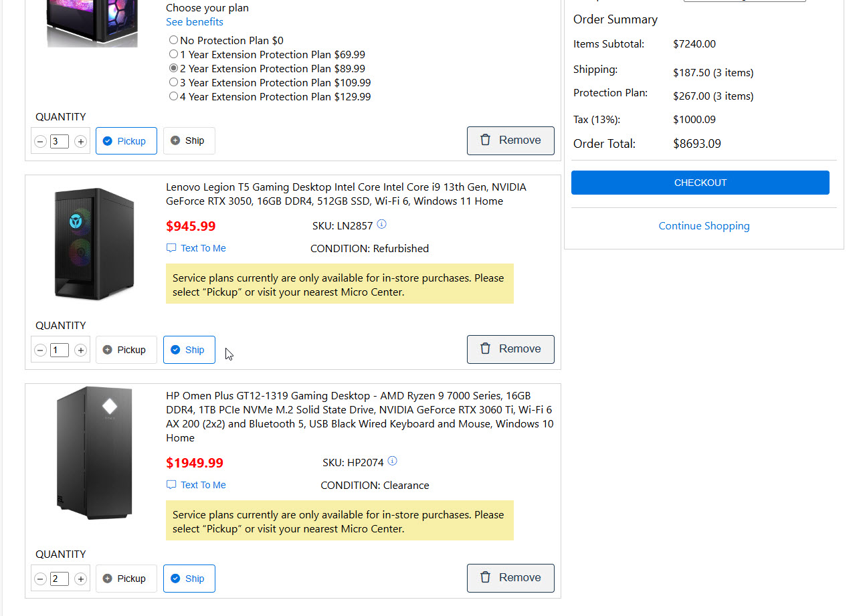Screen dimensions: 863x616
Task: Choose 4 Year Extension Protection Plan $129.99
Action: coord(174,96)
